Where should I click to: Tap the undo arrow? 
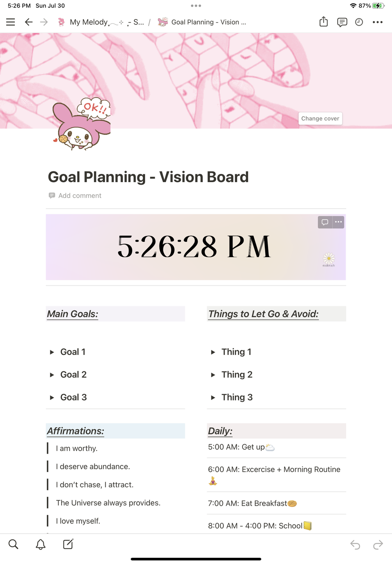(x=355, y=544)
